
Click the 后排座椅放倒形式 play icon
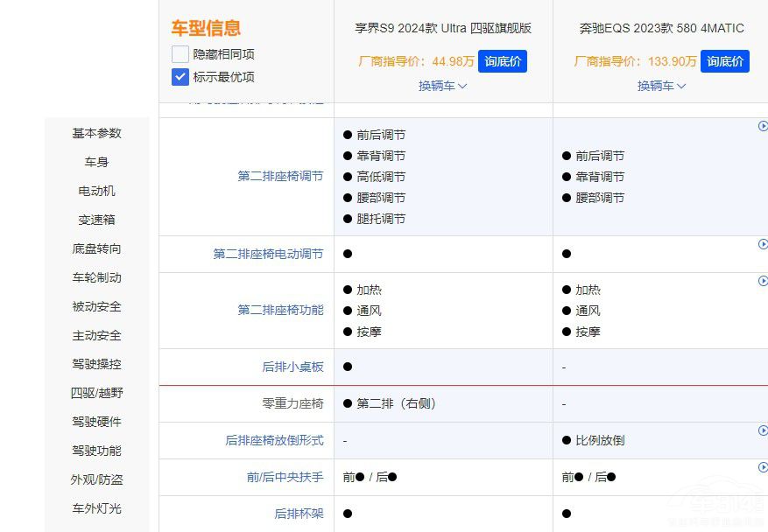click(x=761, y=430)
